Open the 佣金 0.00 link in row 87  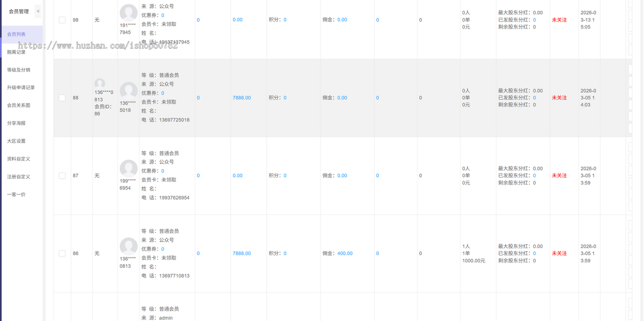342,176
